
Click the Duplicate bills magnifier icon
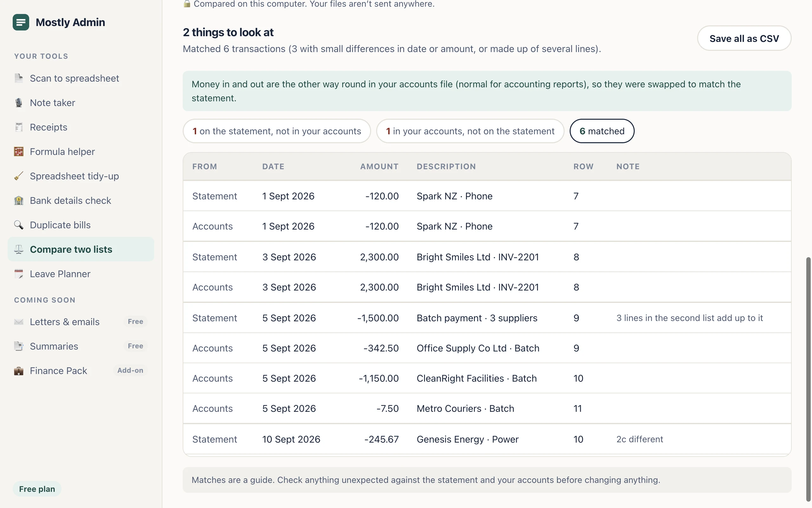point(19,225)
